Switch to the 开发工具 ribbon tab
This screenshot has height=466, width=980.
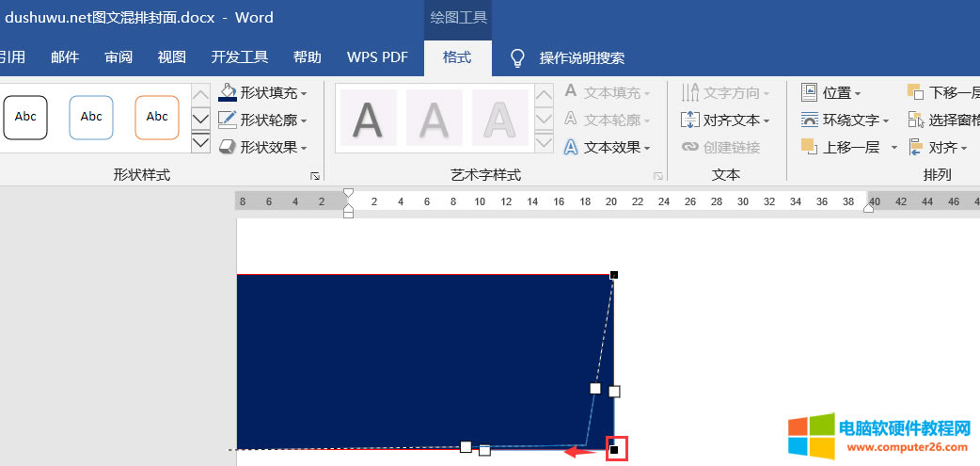pyautogui.click(x=240, y=57)
